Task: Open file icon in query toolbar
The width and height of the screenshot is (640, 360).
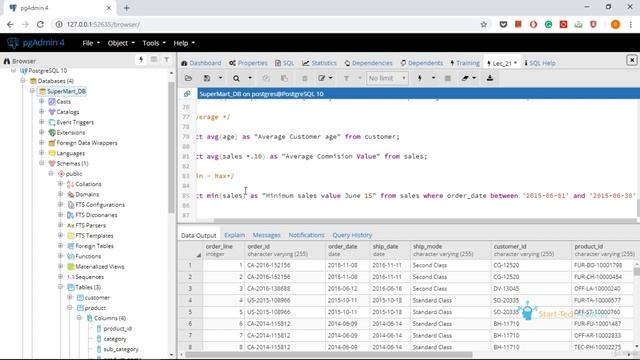Action: coord(188,78)
